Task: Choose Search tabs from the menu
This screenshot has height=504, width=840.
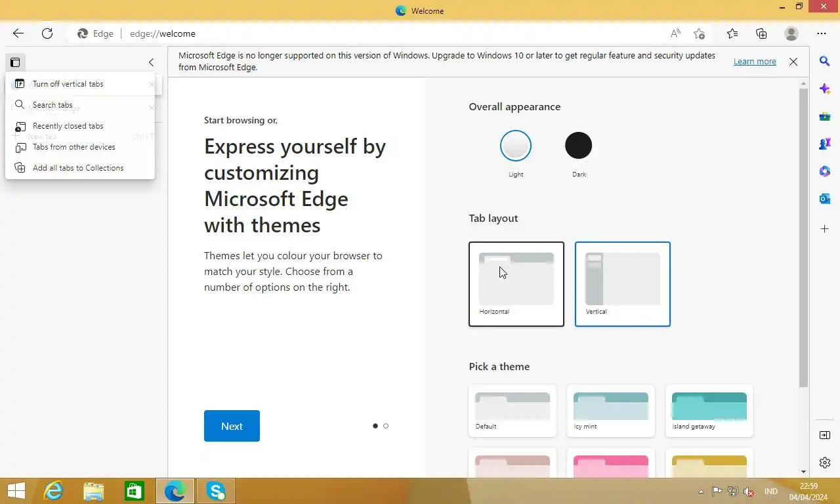Action: pyautogui.click(x=80, y=105)
